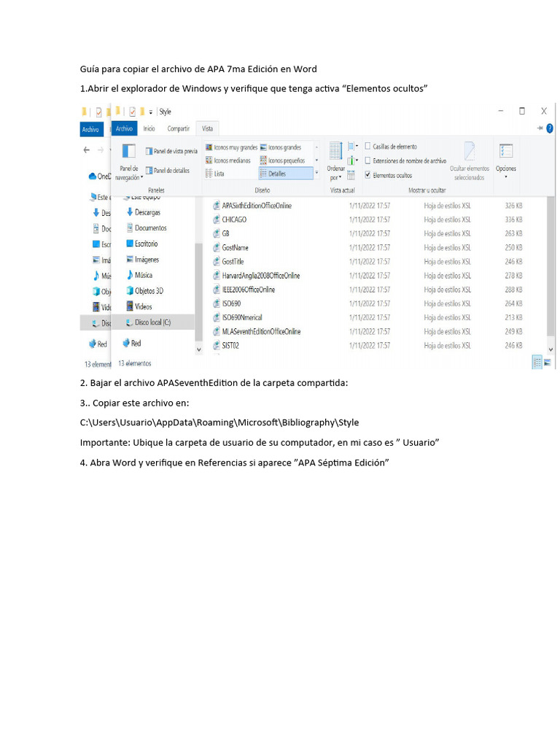Choose the Lista layout

click(215, 174)
